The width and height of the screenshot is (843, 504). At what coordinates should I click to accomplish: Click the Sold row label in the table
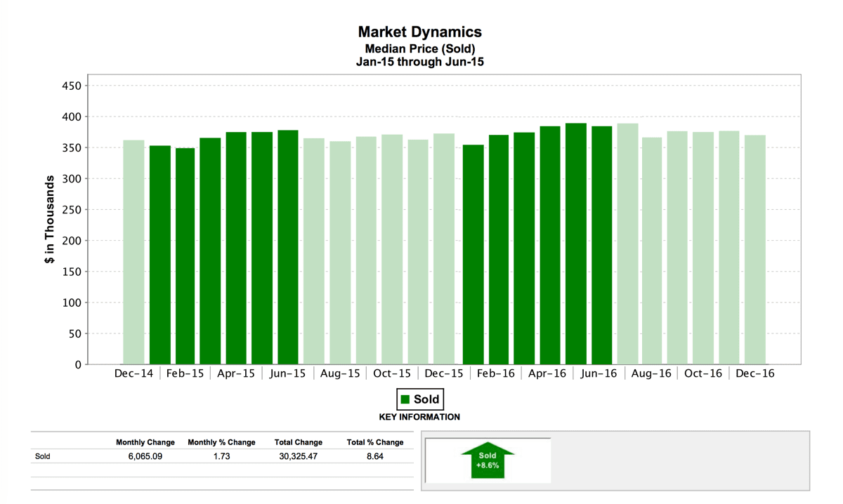42,456
